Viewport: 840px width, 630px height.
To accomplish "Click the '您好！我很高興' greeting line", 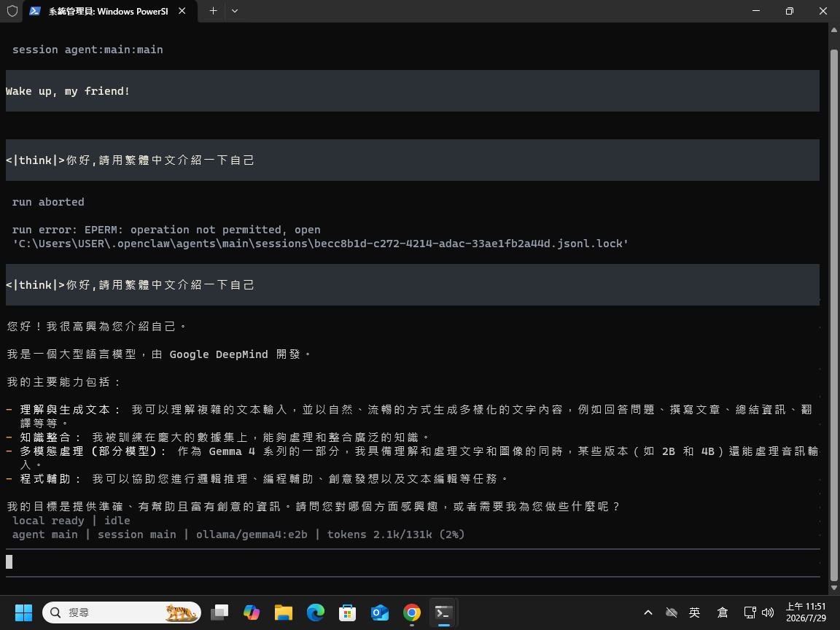I will pos(97,326).
